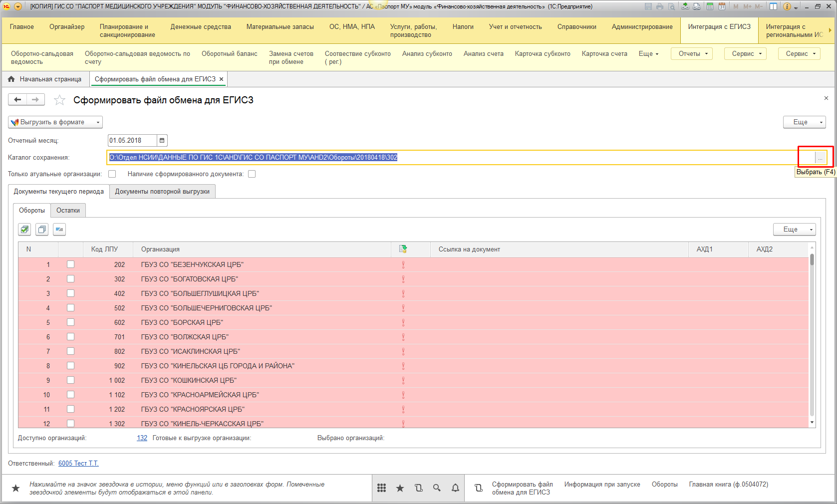Click the uncheck-all rows icon above table

[x=42, y=230]
